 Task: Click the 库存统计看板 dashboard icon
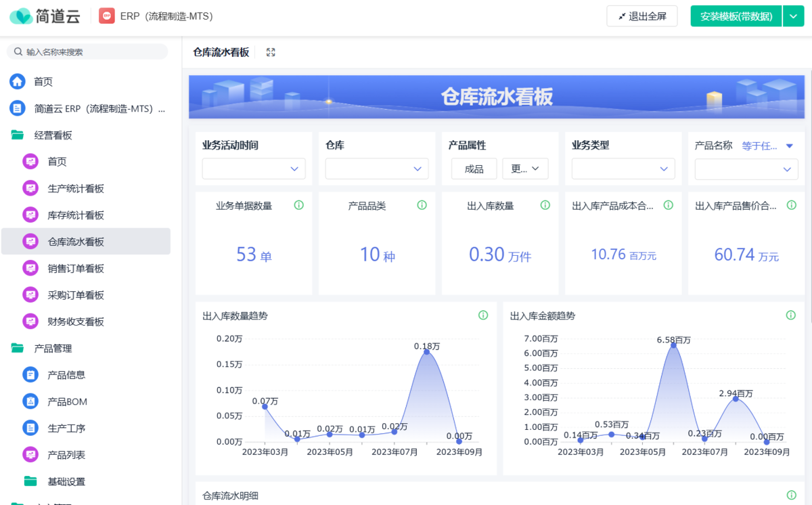tap(30, 215)
